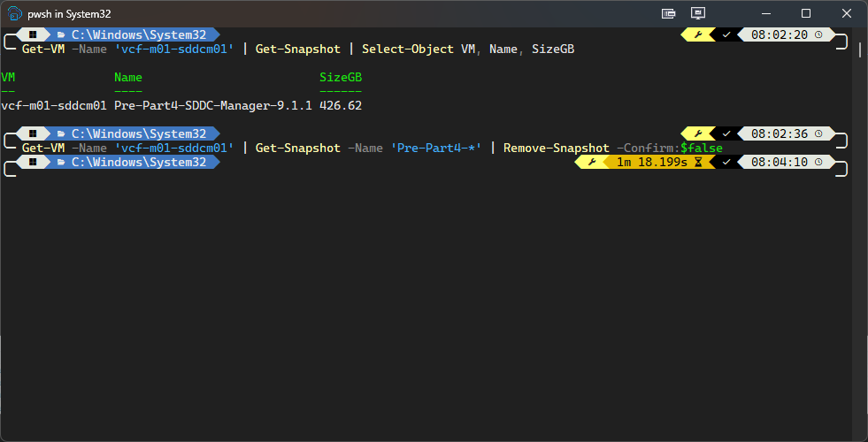Click the clock icon after 08:02:20

[818, 34]
